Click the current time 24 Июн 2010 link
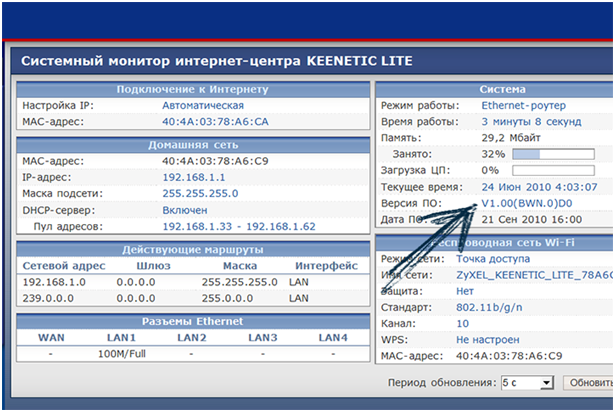The height and width of the screenshot is (412, 615). (539, 187)
